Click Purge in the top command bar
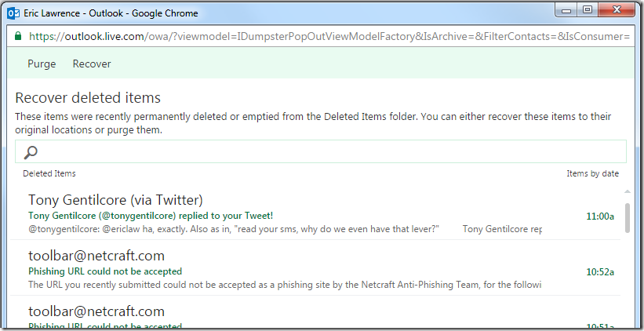Screen dimensions: 644x331 click(42, 64)
